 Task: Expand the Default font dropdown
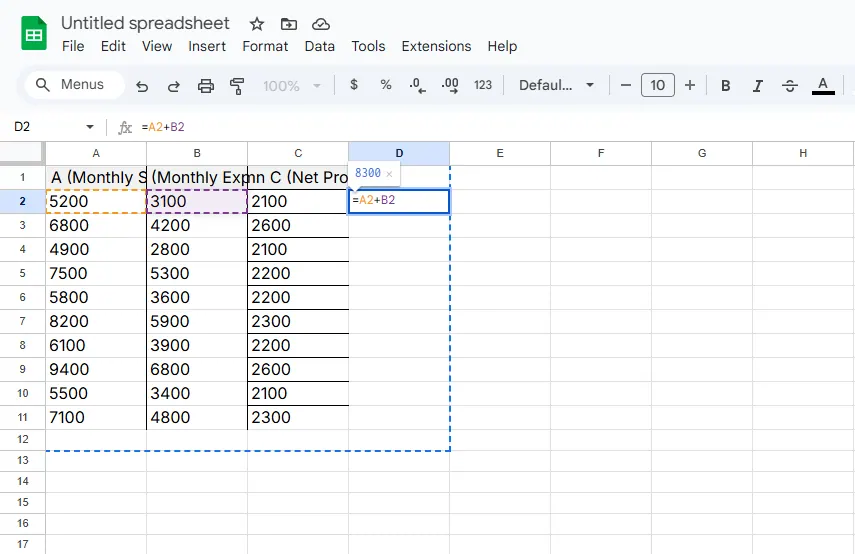556,86
